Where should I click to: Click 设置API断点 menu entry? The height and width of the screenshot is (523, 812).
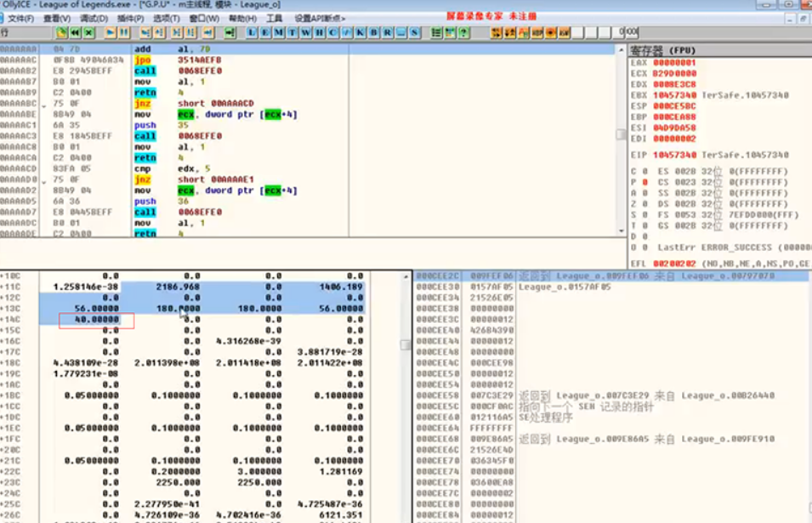pos(320,18)
